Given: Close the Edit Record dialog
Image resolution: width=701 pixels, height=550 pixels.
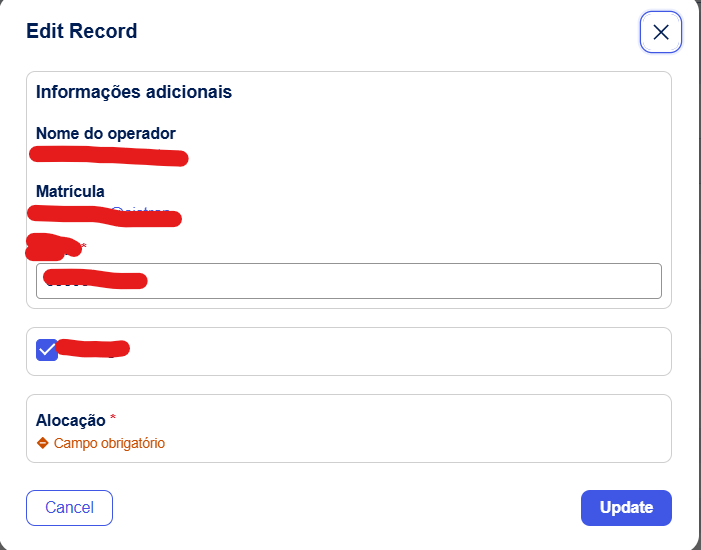Looking at the screenshot, I should (x=660, y=32).
